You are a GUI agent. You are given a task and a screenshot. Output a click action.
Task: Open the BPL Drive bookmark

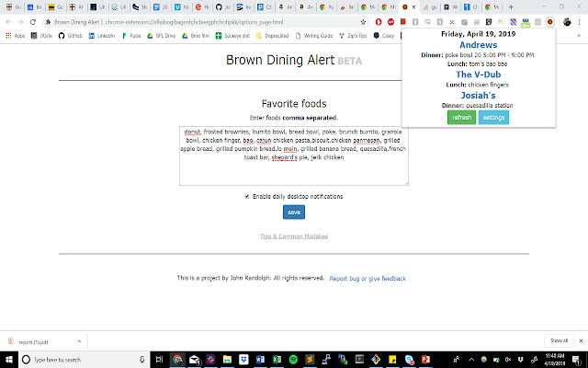[x=162, y=36]
